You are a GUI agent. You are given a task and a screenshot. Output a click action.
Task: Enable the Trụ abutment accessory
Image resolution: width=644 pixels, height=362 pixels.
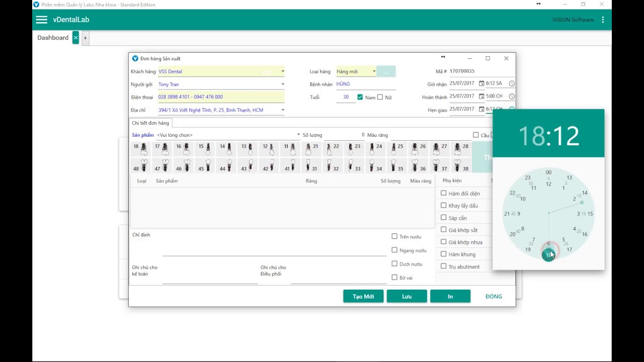point(443,266)
